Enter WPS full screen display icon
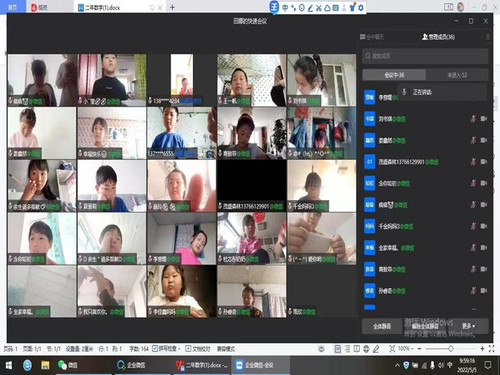 (491, 349)
